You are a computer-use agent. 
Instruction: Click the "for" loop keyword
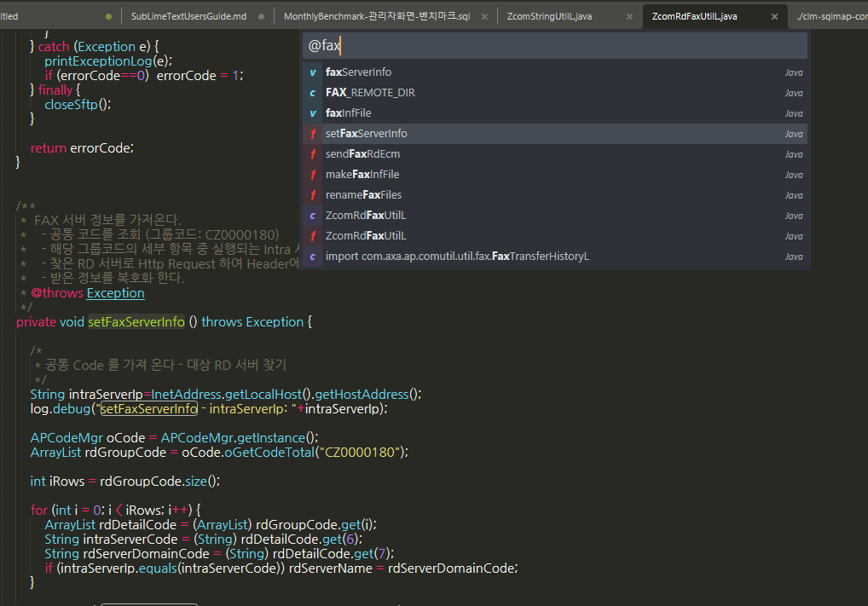coord(39,511)
